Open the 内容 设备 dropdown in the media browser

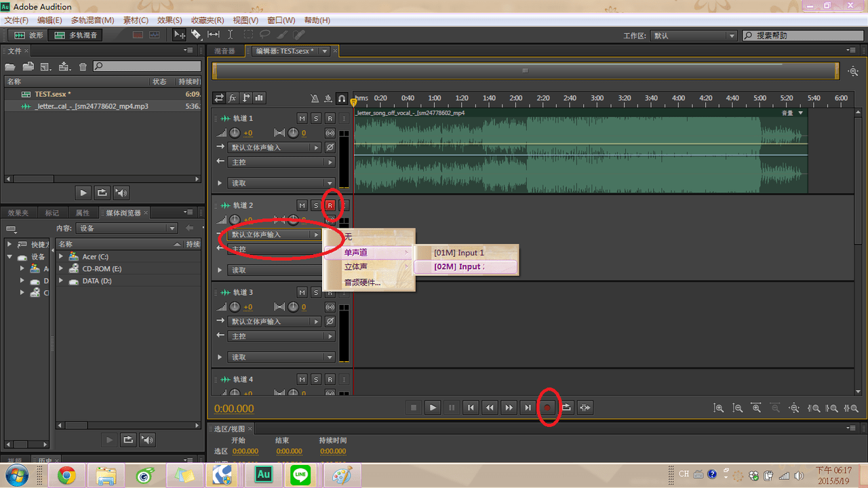coord(126,228)
